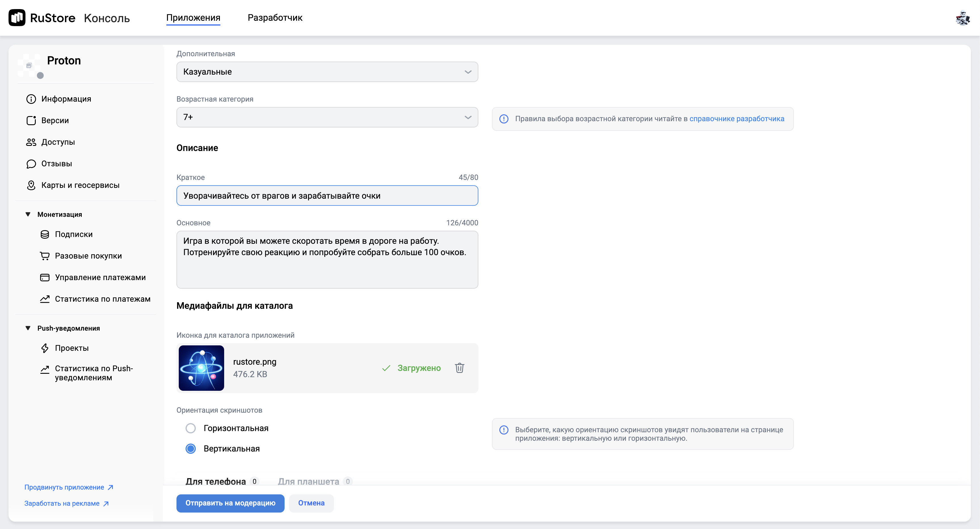Click the 476.2 KB file size
Screen dimensions: 980x529
point(250,375)
